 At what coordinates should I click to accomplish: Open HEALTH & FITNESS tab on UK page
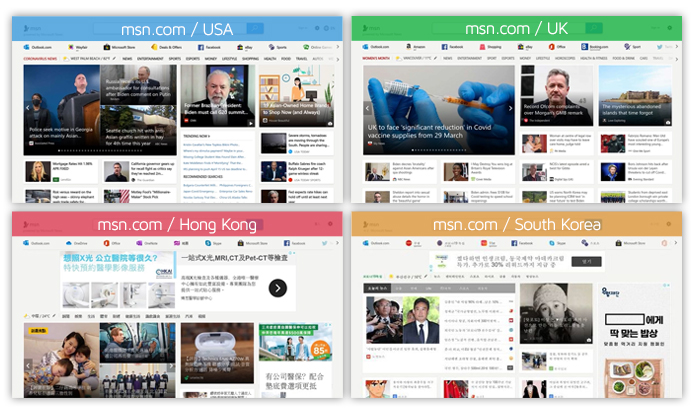pyautogui.click(x=594, y=58)
